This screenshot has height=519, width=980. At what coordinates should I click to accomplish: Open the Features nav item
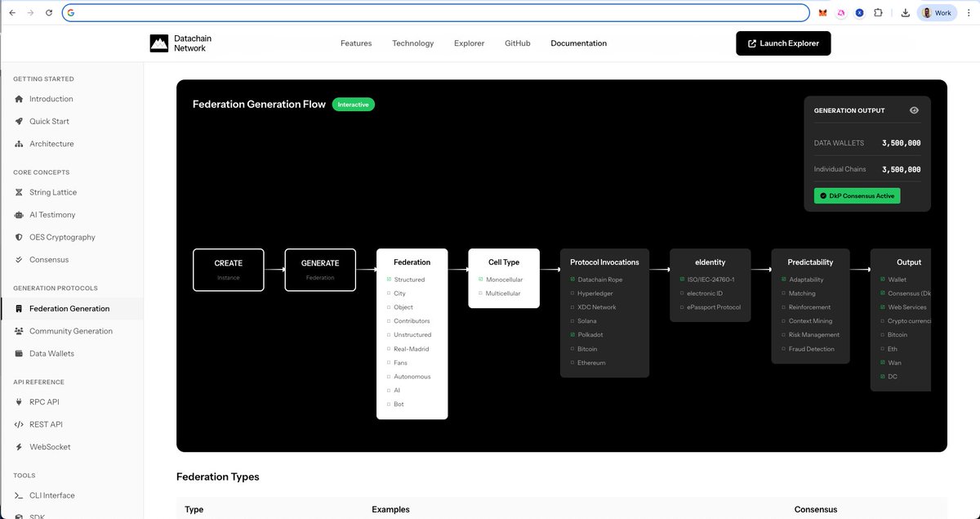[356, 43]
